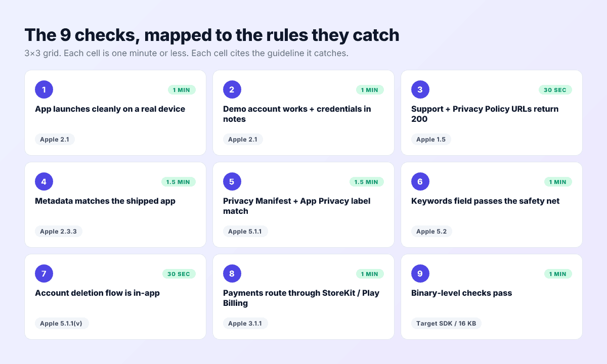The image size is (607, 364).
Task: Click the Apple 1.5 guideline tag
Action: [431, 140]
